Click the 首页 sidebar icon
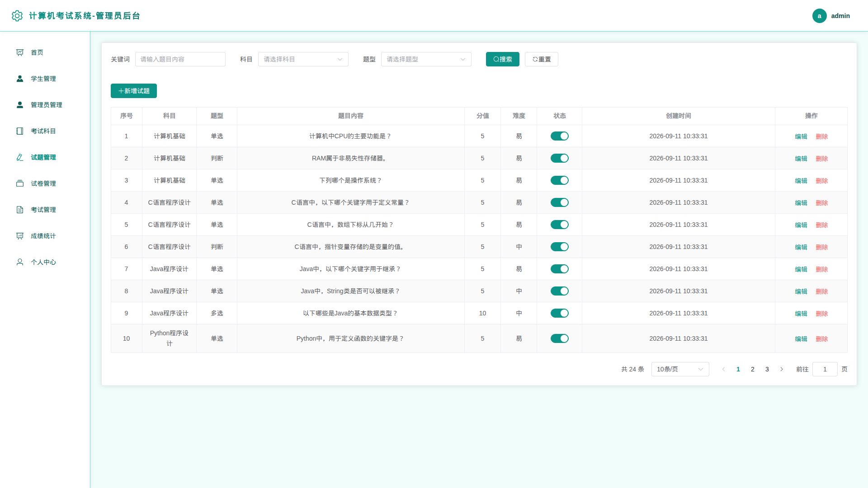Viewport: 868px width, 488px height. pyautogui.click(x=20, y=52)
